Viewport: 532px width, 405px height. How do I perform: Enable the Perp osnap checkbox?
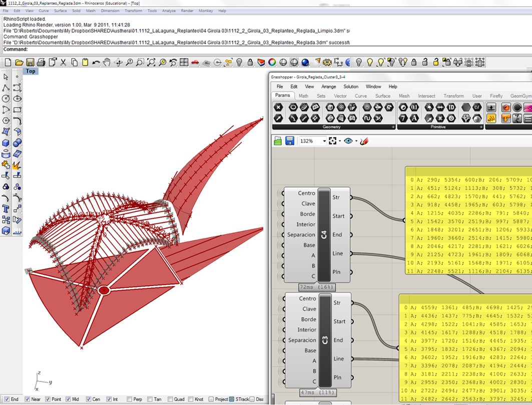click(x=129, y=399)
